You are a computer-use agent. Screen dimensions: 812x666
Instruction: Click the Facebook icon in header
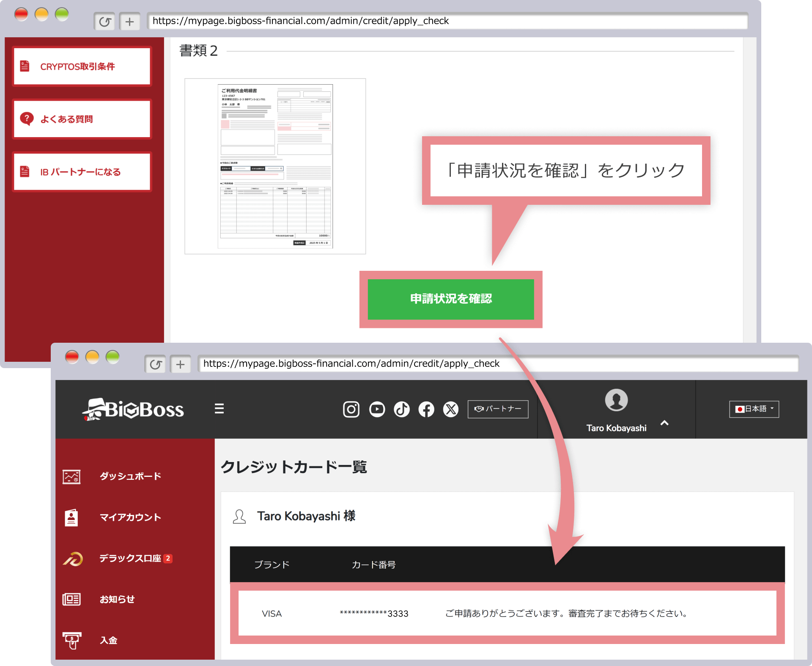(426, 409)
